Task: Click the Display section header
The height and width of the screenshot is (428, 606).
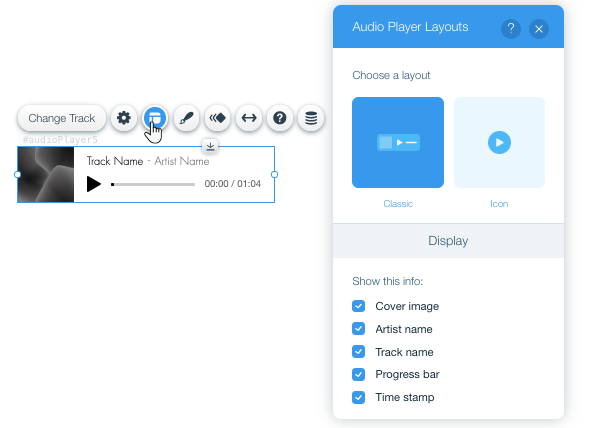Action: pyautogui.click(x=448, y=240)
